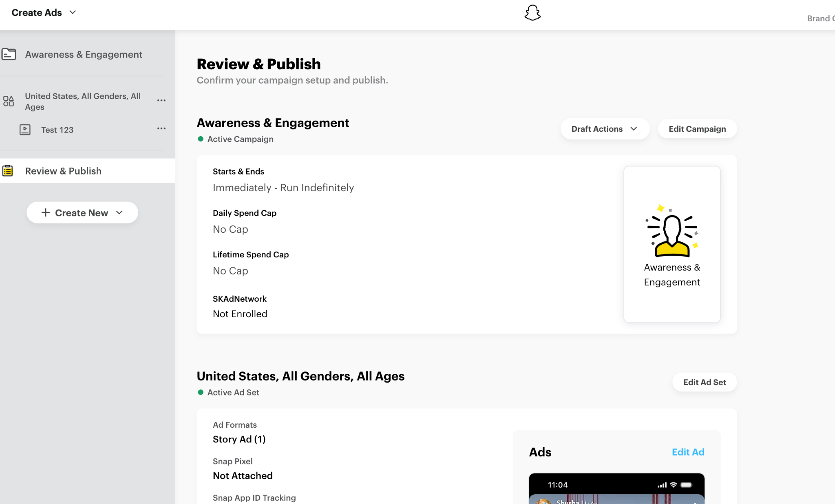835x504 pixels.
Task: Click the Story Ad (1) value
Action: point(239,439)
